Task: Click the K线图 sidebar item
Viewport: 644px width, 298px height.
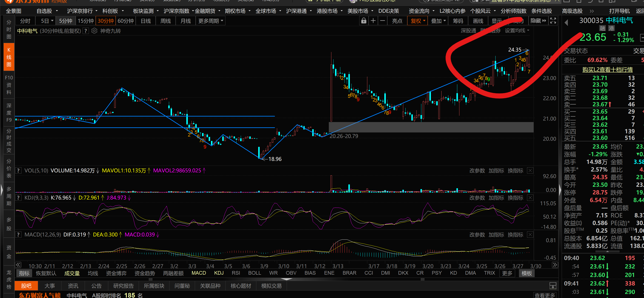Action: click(9, 57)
